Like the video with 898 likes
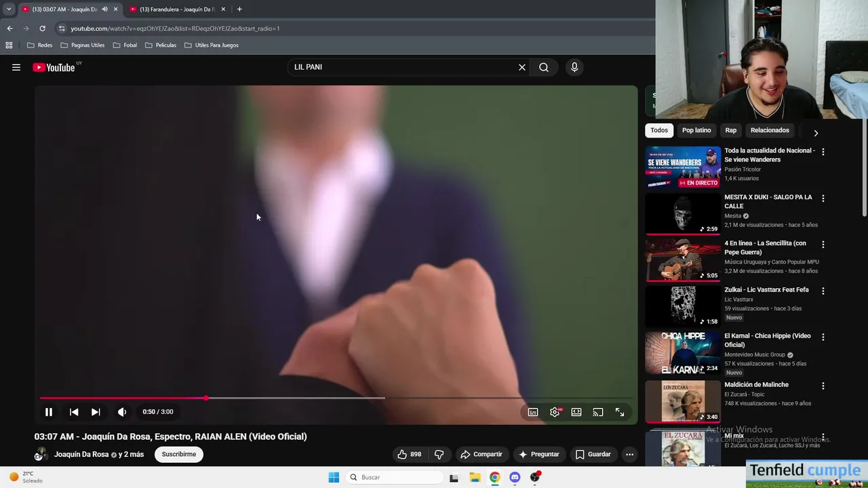The height and width of the screenshot is (488, 868). [409, 454]
